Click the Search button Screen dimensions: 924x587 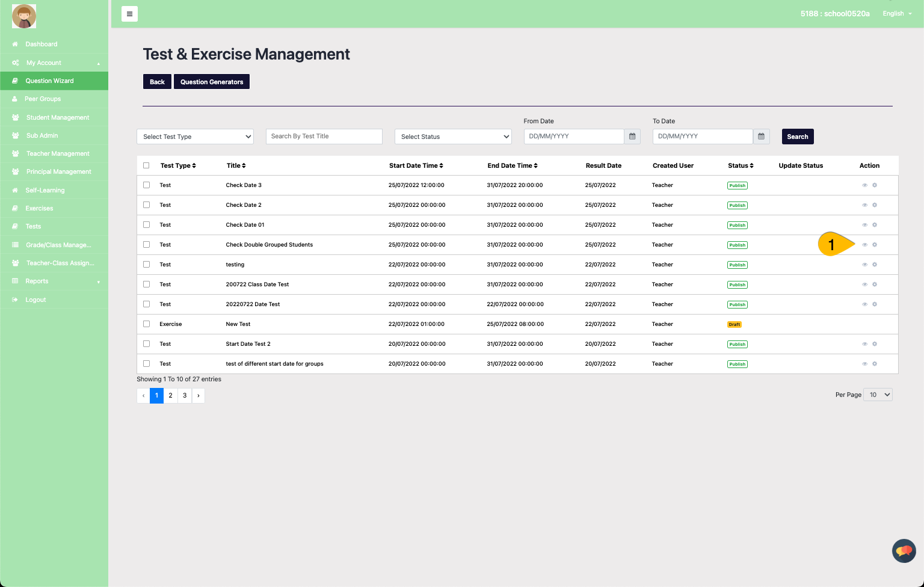click(x=798, y=137)
